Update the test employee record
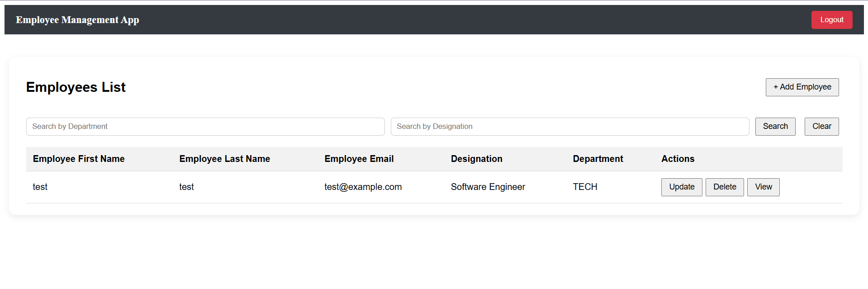The image size is (868, 289). 682,187
